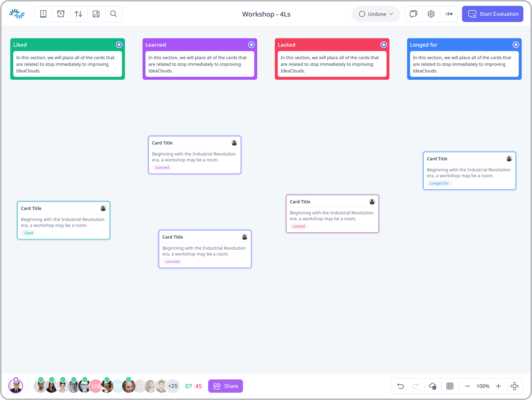Open the search magnifier tool
Screen dimensions: 532x400
[113, 14]
